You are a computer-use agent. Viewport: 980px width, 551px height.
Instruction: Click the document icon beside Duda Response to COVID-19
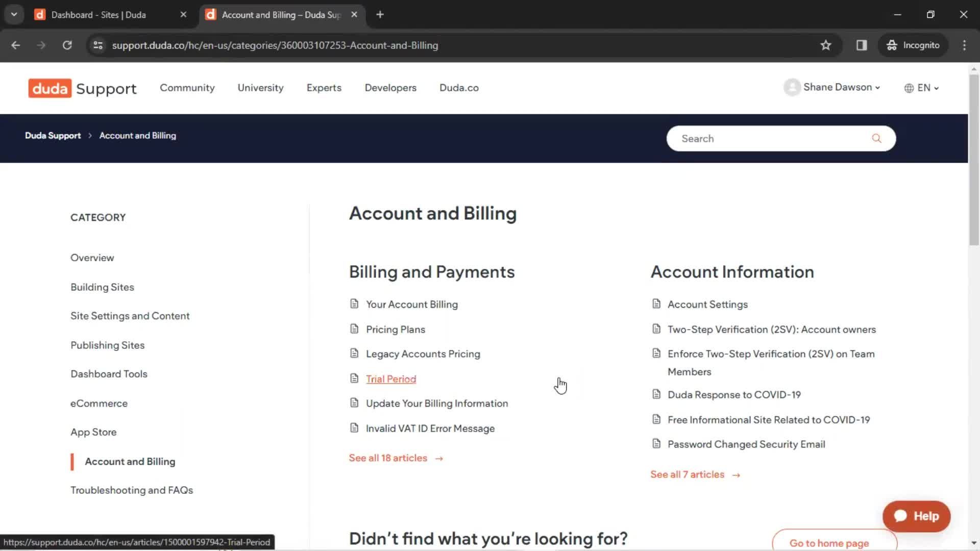pyautogui.click(x=656, y=394)
